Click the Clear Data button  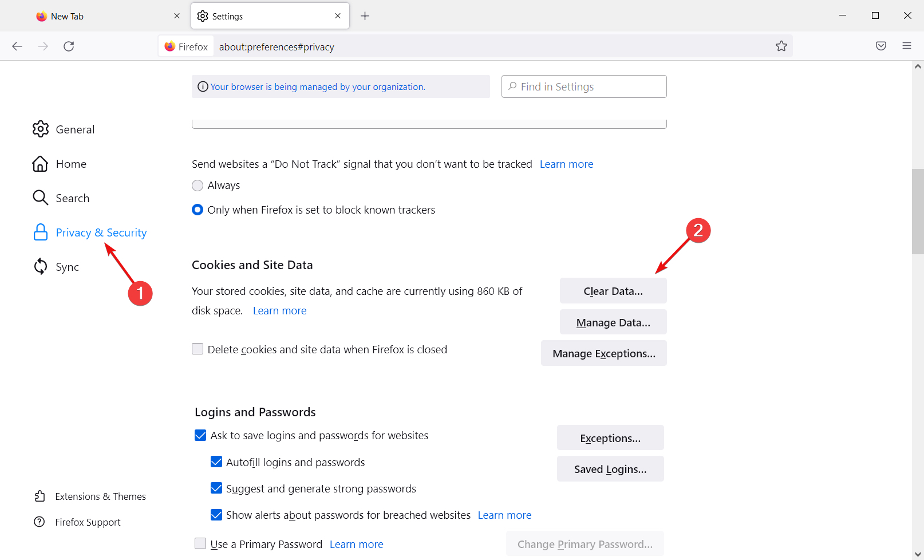pyautogui.click(x=613, y=290)
